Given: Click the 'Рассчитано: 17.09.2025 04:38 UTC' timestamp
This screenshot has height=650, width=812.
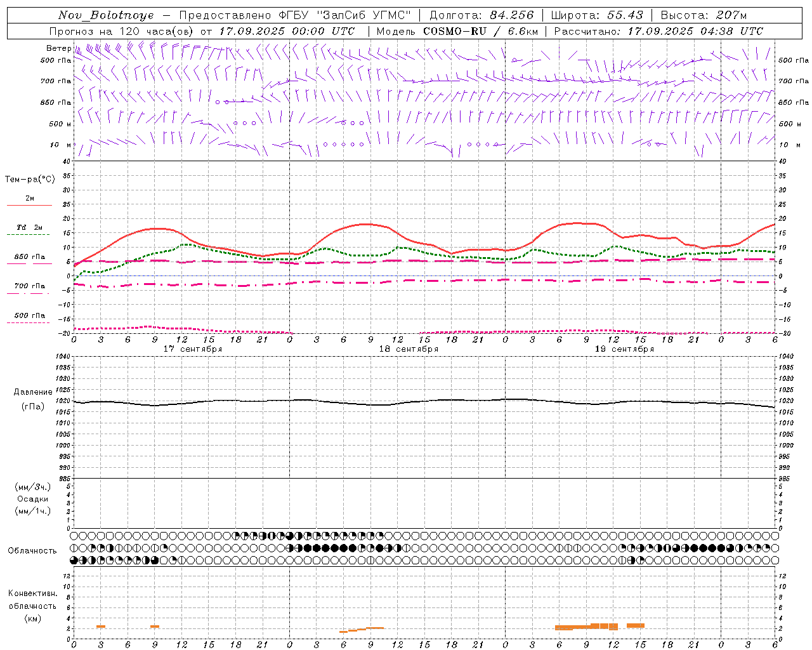Looking at the screenshot, I should [658, 31].
